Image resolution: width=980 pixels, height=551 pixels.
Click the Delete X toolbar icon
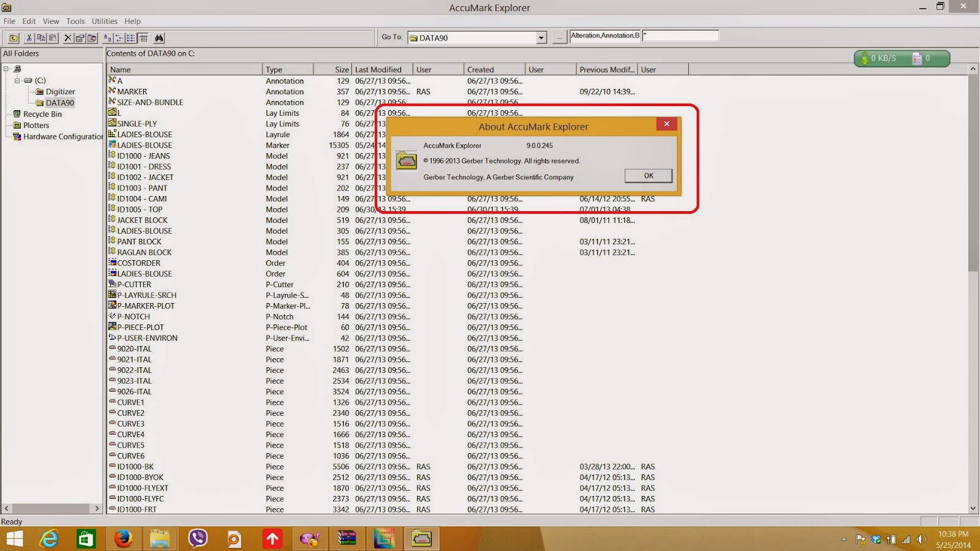click(68, 38)
